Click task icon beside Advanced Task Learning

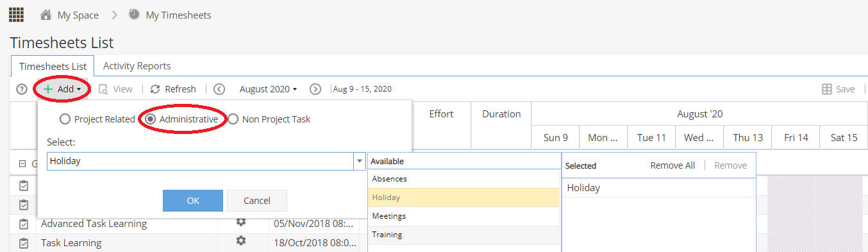[24, 224]
